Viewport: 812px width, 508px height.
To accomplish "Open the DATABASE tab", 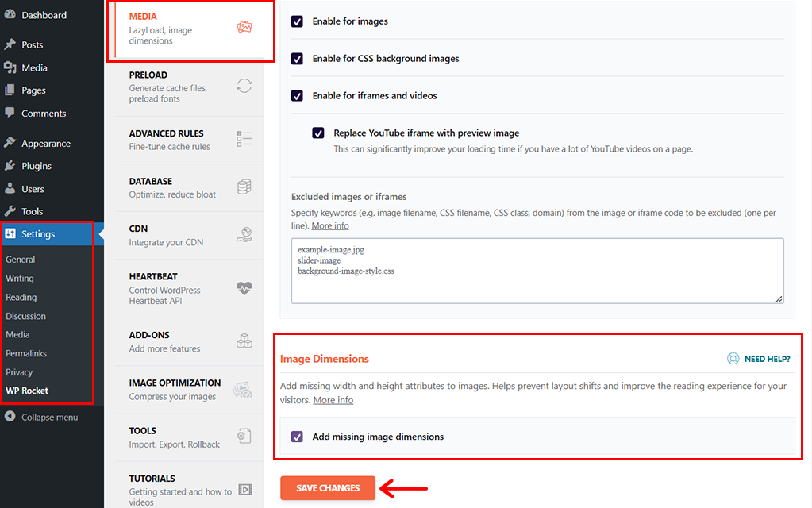I will click(x=189, y=187).
